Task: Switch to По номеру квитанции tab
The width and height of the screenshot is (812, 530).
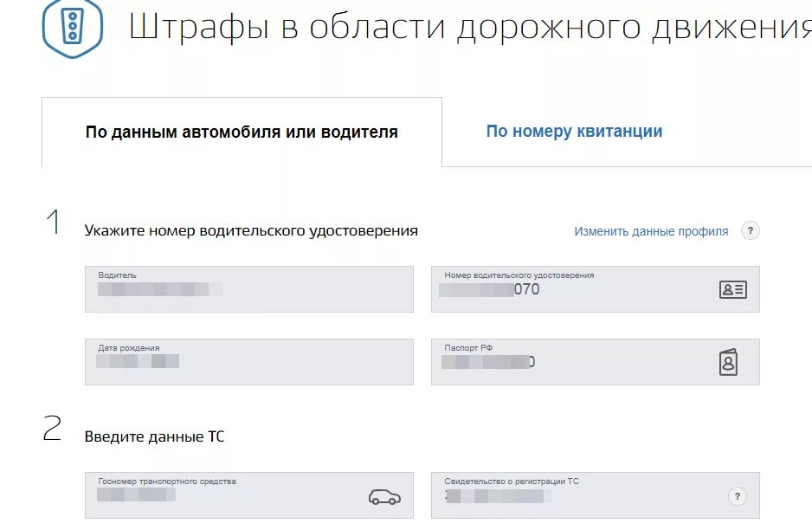Action: click(x=574, y=132)
